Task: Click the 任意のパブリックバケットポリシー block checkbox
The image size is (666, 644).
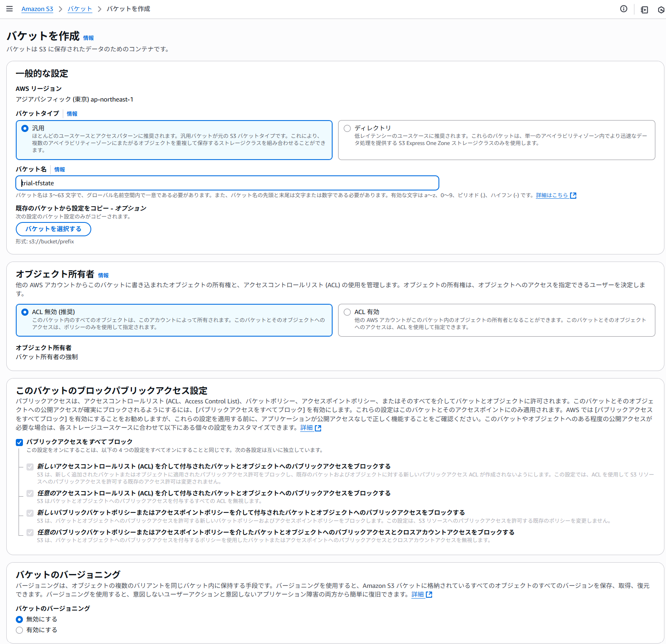Action: point(30,533)
